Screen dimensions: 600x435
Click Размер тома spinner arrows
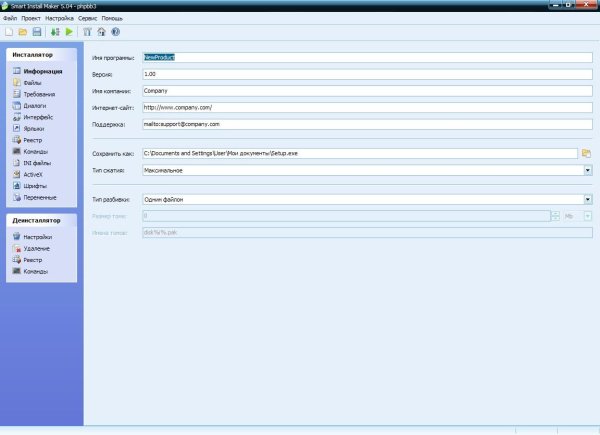pyautogui.click(x=555, y=216)
